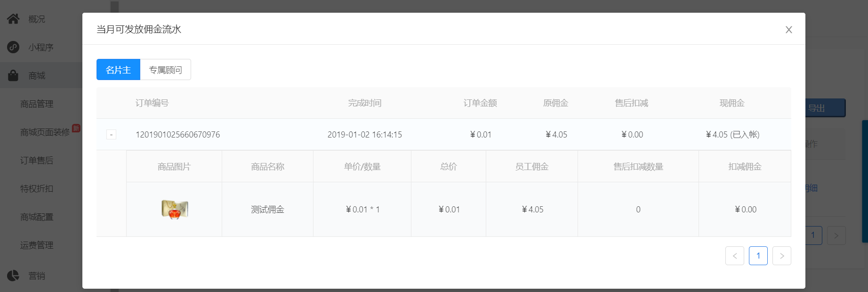Click the shopping bag icon for 商城
Viewport: 868px width, 292px height.
[x=13, y=75]
